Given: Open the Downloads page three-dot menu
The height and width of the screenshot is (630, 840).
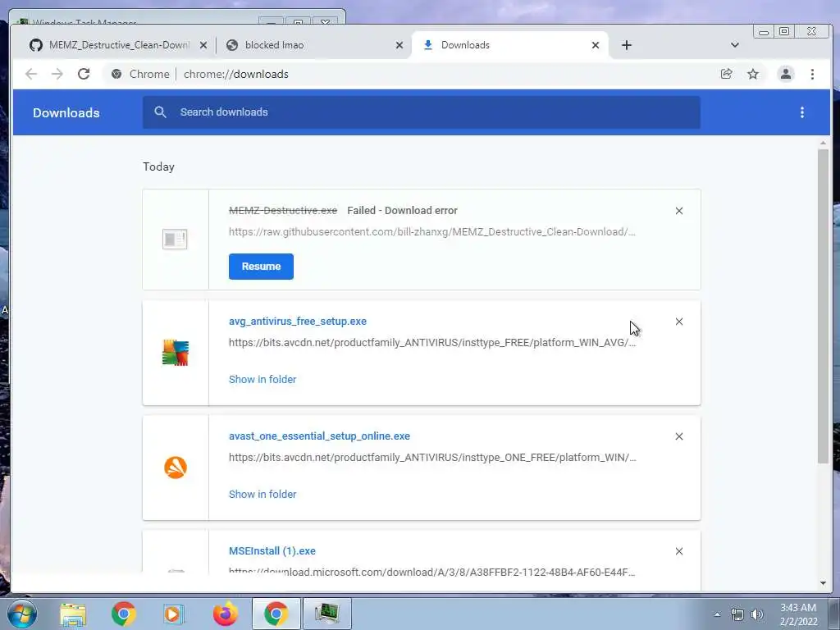Looking at the screenshot, I should pos(801,112).
